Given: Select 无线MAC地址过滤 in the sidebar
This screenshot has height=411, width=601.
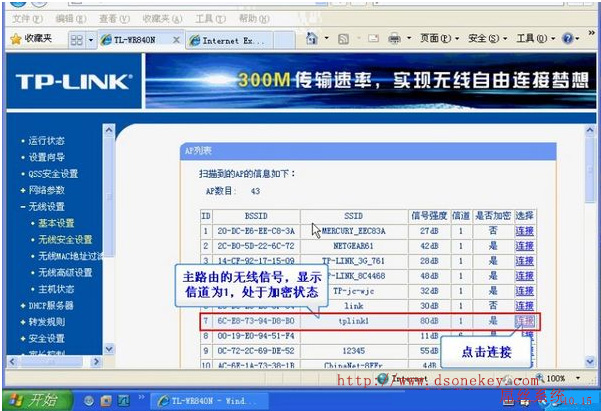Looking at the screenshot, I should [x=70, y=256].
